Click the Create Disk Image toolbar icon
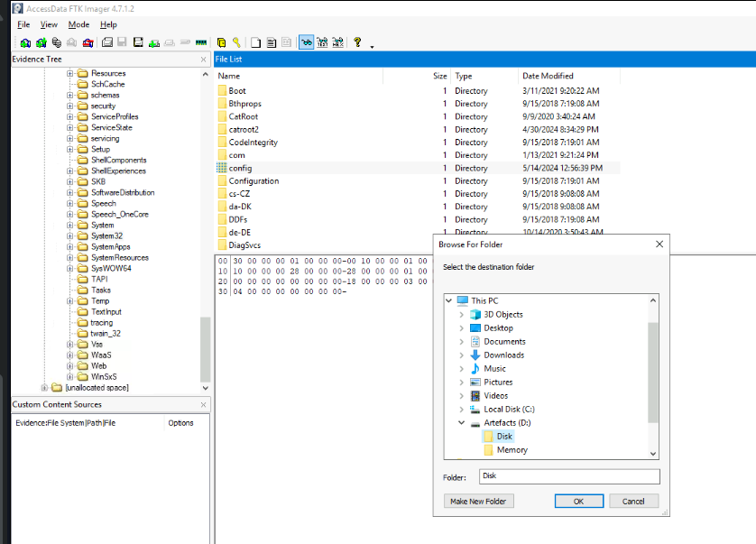756x544 pixels. 106,42
